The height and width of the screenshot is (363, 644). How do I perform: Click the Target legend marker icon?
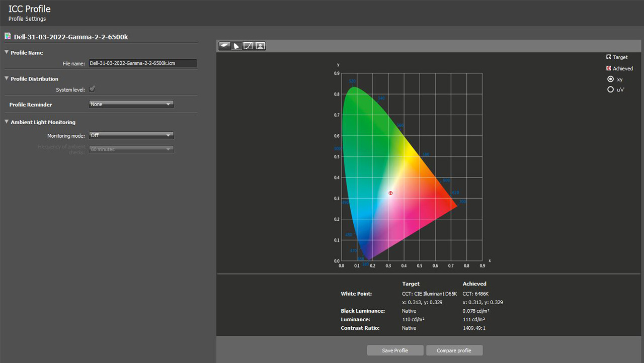click(x=609, y=57)
